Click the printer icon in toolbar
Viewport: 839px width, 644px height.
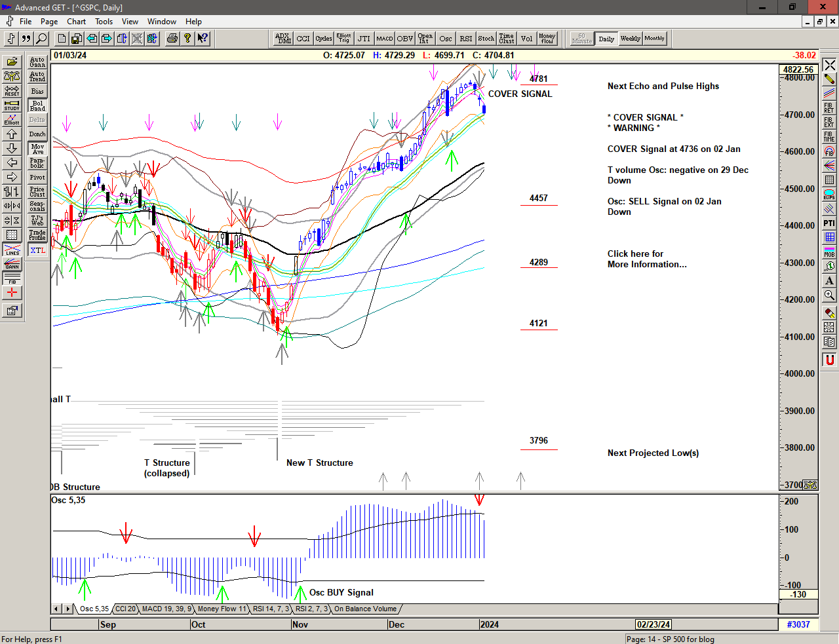click(172, 39)
